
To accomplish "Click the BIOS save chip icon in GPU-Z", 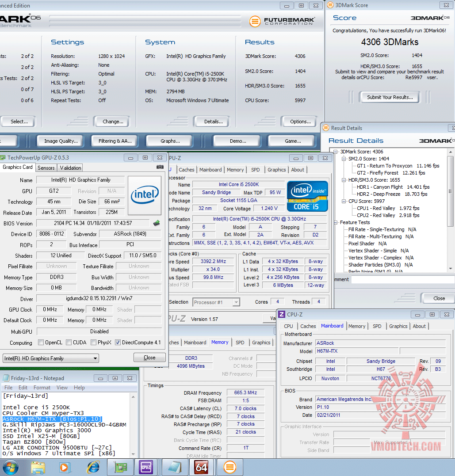I will click(x=157, y=223).
